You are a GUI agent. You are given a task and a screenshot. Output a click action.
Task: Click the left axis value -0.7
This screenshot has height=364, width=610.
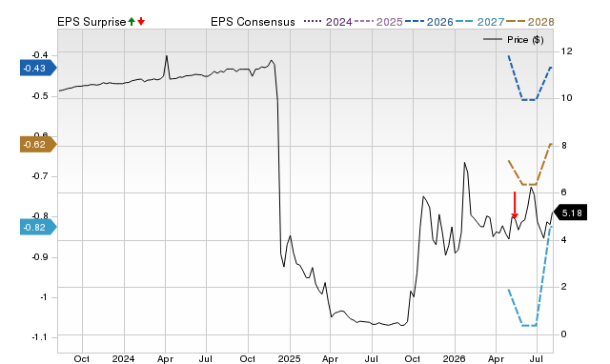[40, 176]
